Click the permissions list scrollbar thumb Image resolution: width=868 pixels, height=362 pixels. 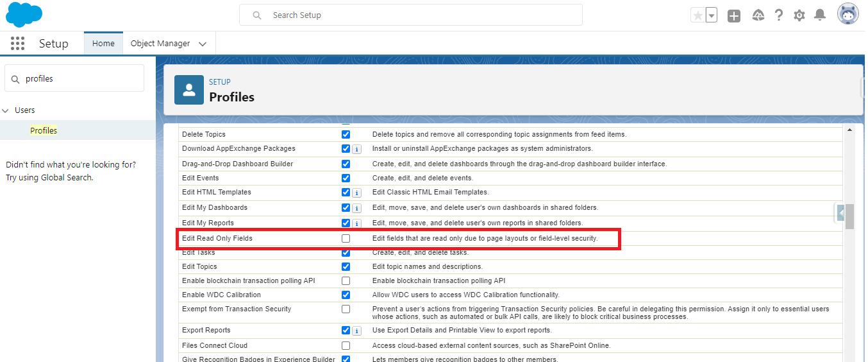click(849, 216)
